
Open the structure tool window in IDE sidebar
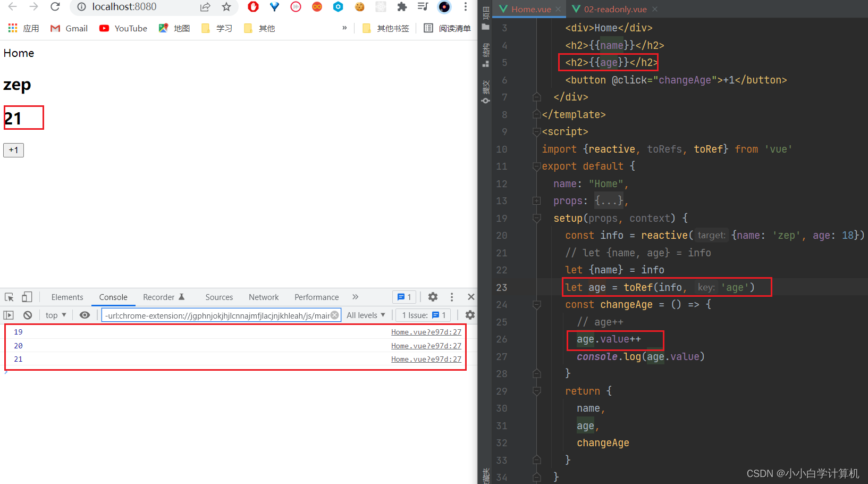pyautogui.click(x=486, y=55)
